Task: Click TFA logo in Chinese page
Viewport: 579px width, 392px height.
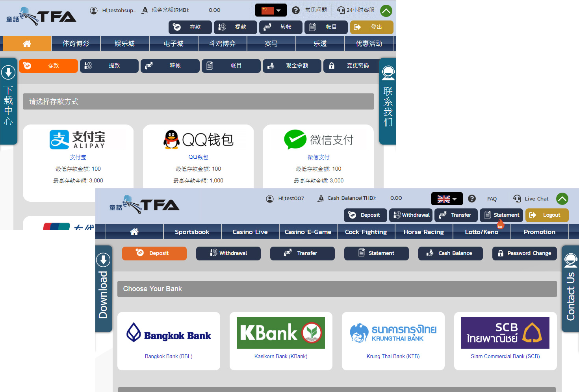Action: coord(41,16)
